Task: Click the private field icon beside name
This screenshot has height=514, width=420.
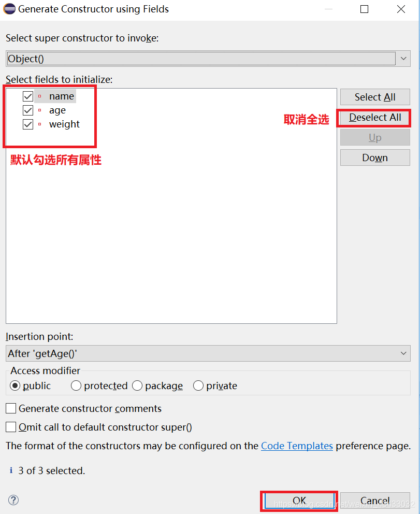Action: tap(40, 96)
